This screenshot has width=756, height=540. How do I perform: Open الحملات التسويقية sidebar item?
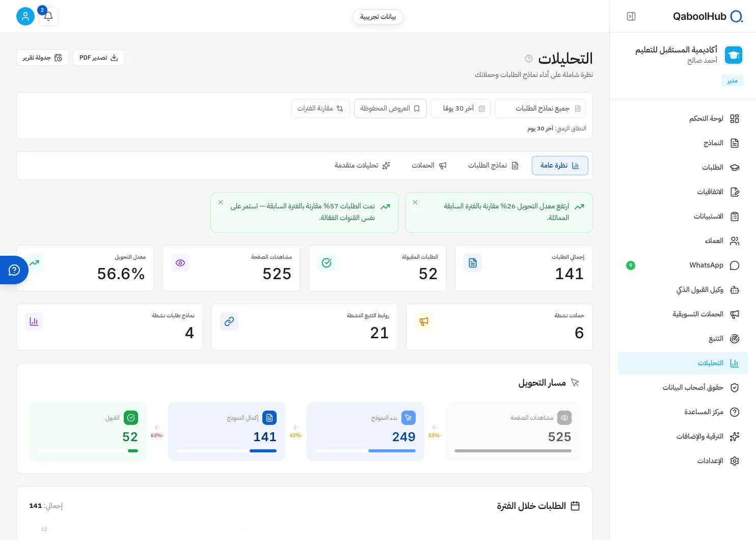coord(683,314)
